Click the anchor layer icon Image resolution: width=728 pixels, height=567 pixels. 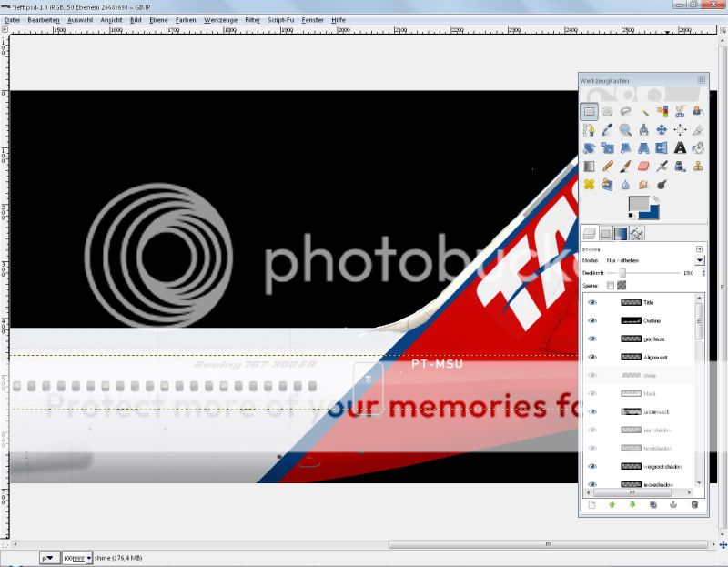tap(673, 503)
